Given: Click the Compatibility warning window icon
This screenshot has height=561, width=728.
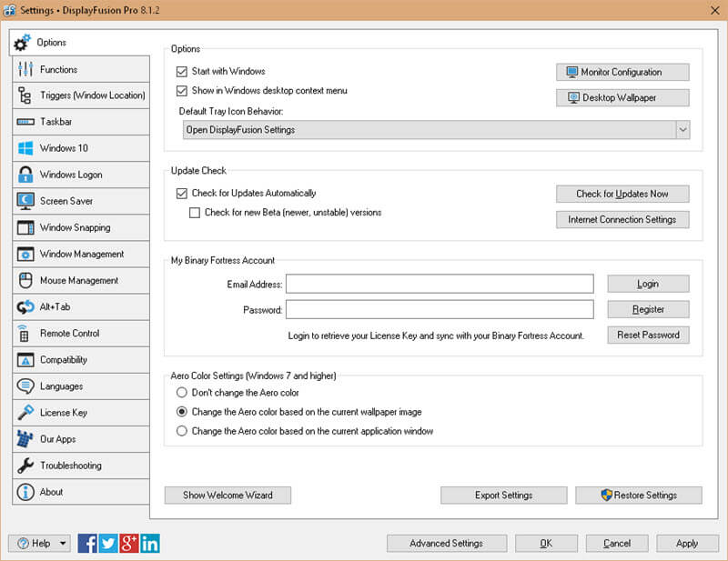Looking at the screenshot, I should [x=25, y=360].
